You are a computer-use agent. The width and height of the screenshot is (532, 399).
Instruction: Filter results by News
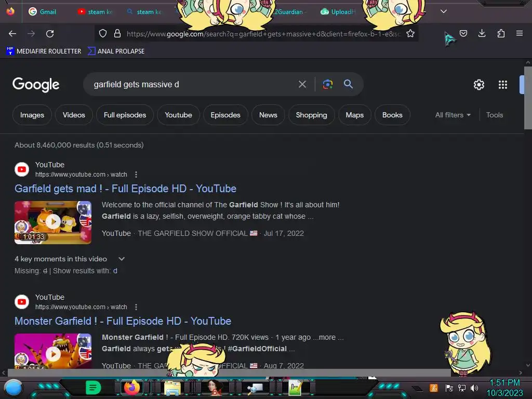coord(269,115)
